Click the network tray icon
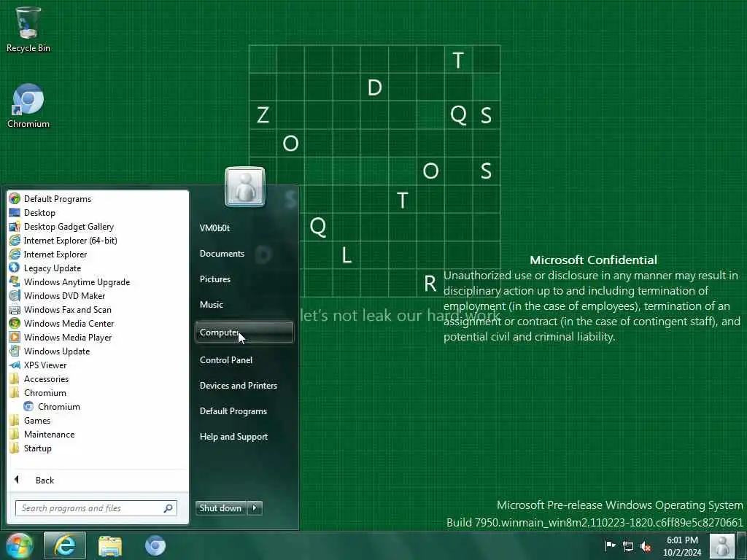Screen dimensions: 747x560 628,545
